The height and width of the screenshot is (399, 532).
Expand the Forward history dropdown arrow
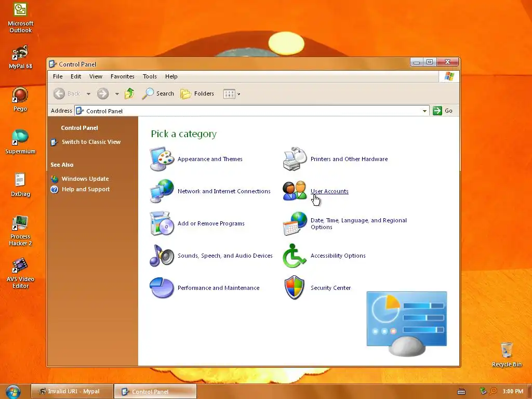click(117, 94)
